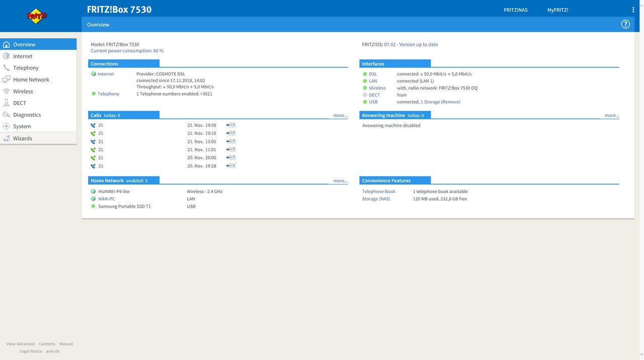644x360 pixels.
Task: Open the Wireless interface link
Action: click(x=377, y=88)
